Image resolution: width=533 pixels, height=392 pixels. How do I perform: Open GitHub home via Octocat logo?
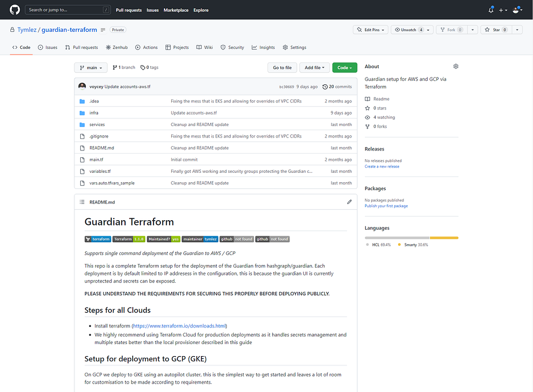[15, 10]
